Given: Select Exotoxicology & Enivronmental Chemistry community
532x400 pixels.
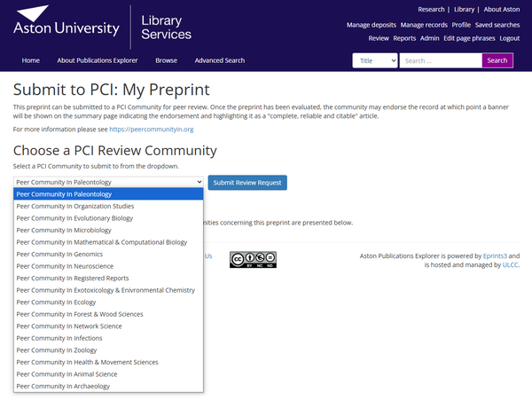Looking at the screenshot, I should 108,290.
